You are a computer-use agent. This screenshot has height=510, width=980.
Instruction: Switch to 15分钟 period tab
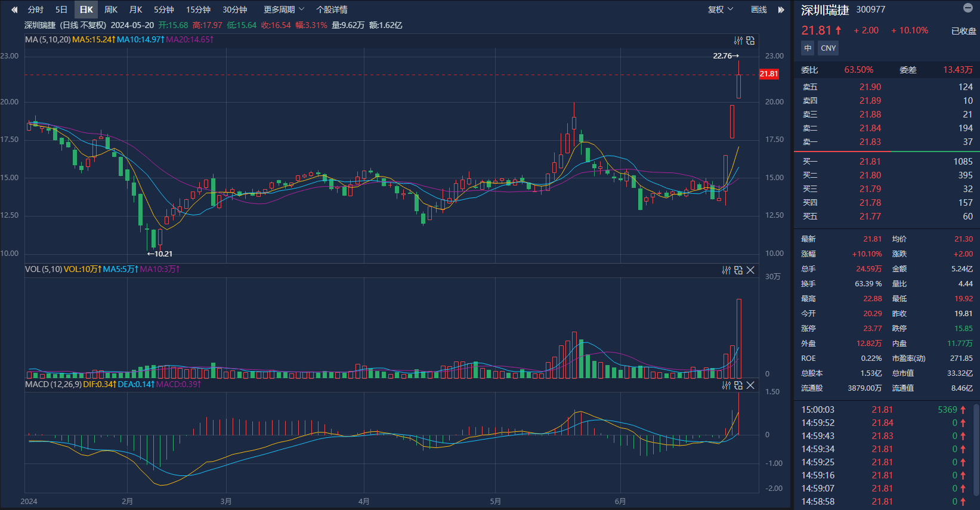198,10
